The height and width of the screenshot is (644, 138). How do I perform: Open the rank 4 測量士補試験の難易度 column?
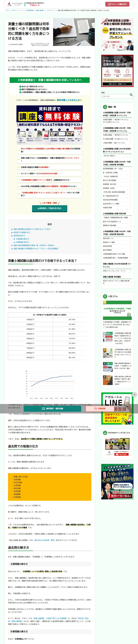pos(117,367)
